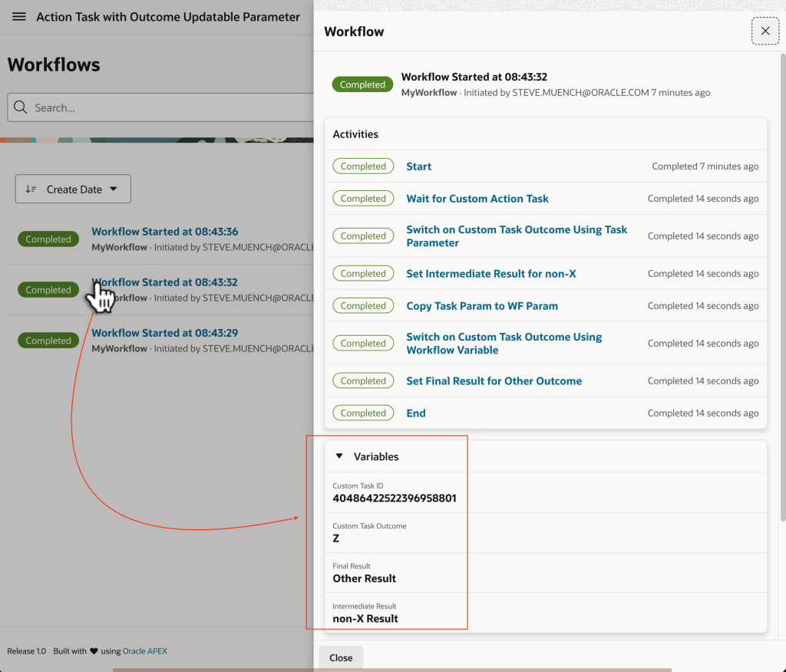Open the Start activity
Viewport: 786px width, 672px height.
[x=418, y=166]
